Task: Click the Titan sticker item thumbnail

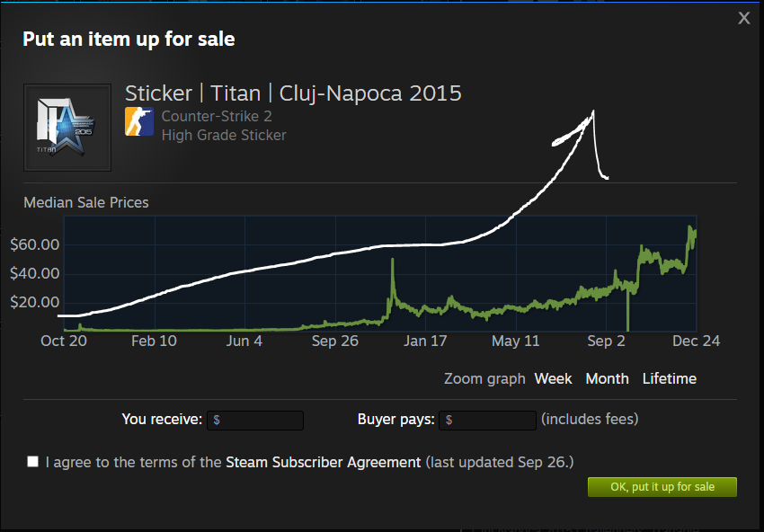Action: pos(67,127)
